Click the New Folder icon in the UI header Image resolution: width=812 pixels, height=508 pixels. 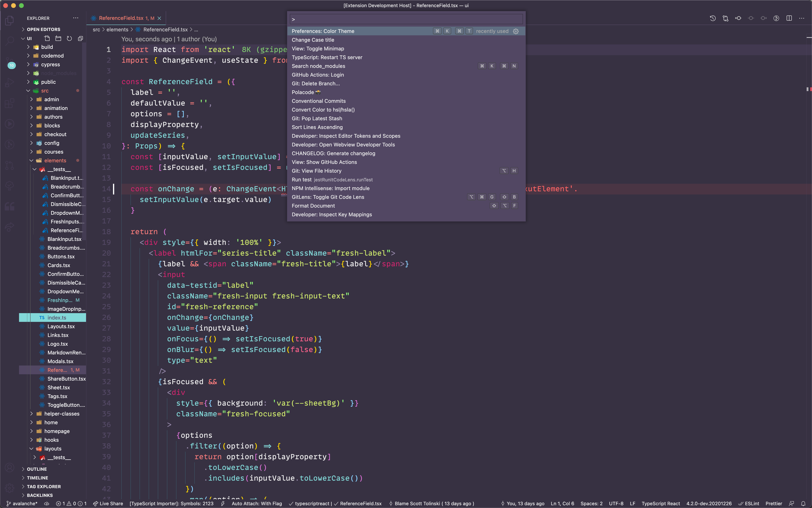(x=58, y=38)
